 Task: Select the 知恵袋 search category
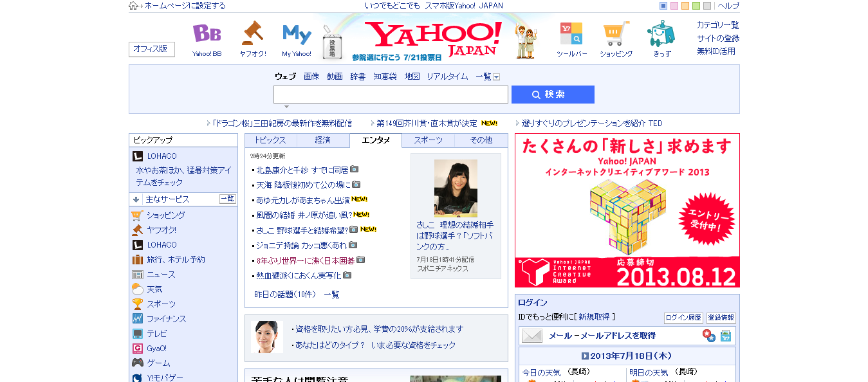pyautogui.click(x=385, y=77)
